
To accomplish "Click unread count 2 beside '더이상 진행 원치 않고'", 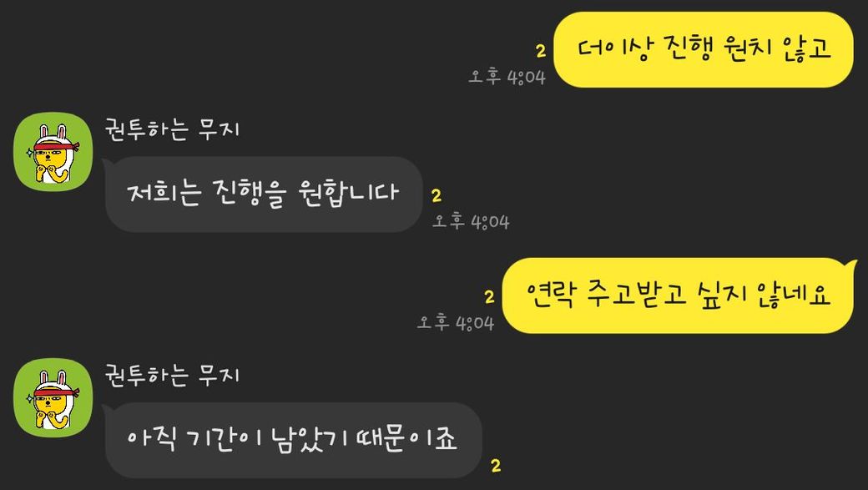I will click(541, 51).
